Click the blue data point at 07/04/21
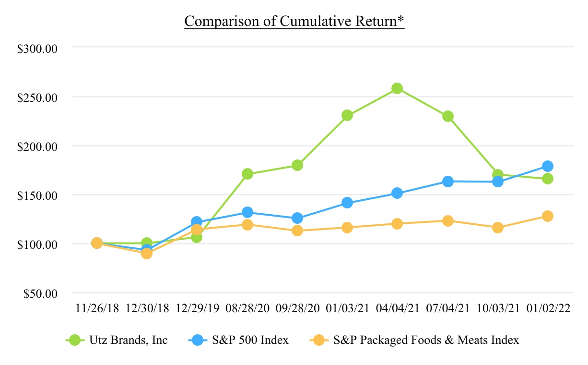 pos(448,182)
